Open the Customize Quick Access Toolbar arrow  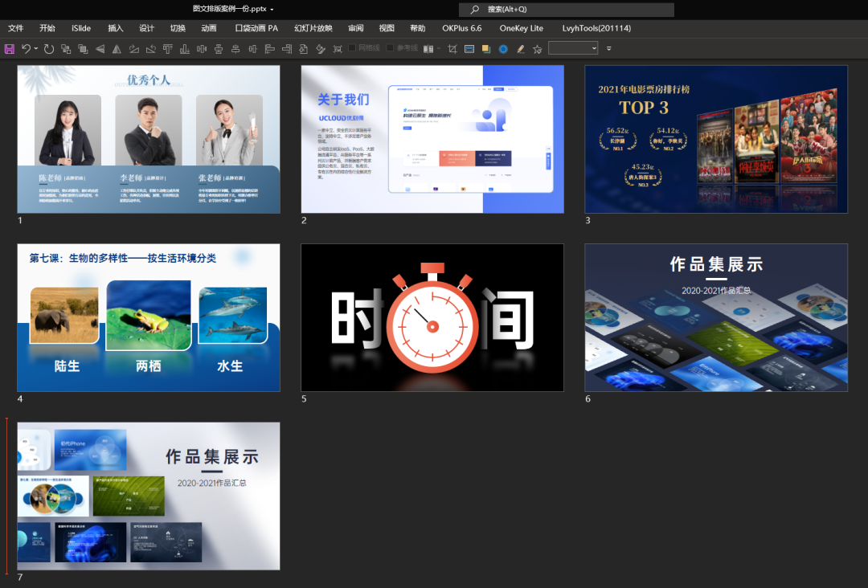point(608,49)
